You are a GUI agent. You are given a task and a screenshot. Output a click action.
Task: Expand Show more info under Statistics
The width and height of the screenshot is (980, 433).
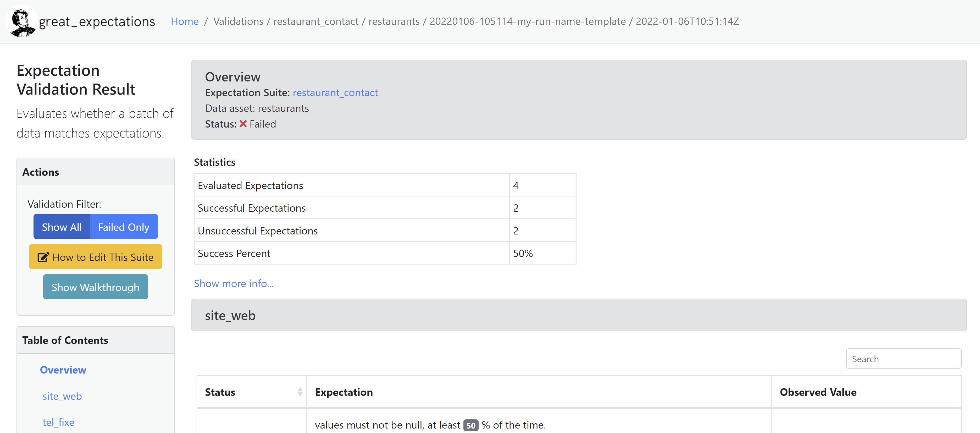[x=234, y=283]
